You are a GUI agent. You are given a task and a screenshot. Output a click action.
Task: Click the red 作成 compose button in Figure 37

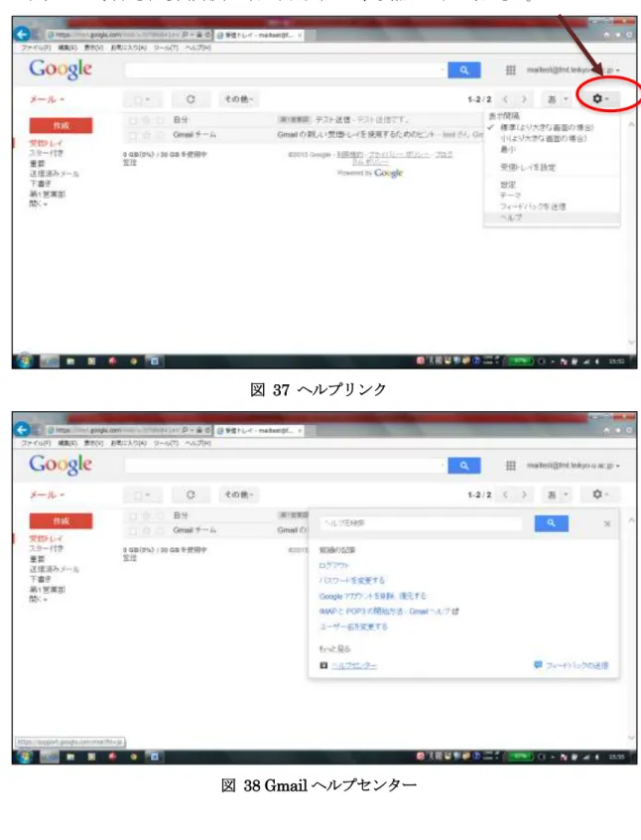pyautogui.click(x=61, y=125)
